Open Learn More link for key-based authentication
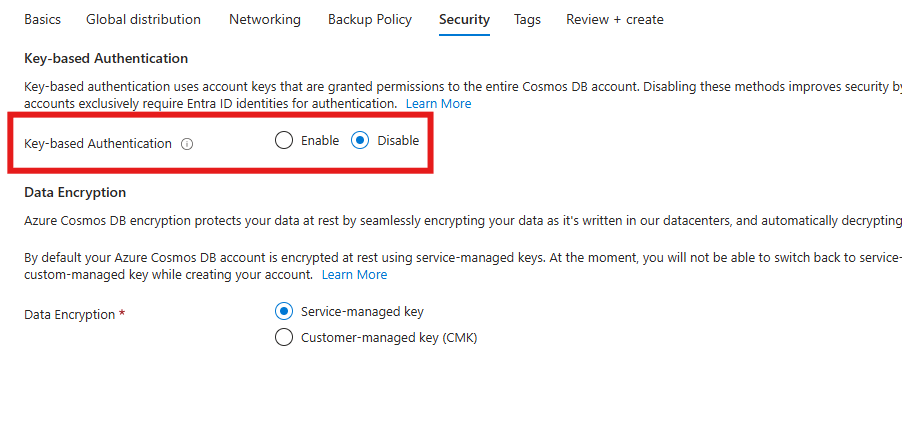The width and height of the screenshot is (902, 439). coord(438,104)
